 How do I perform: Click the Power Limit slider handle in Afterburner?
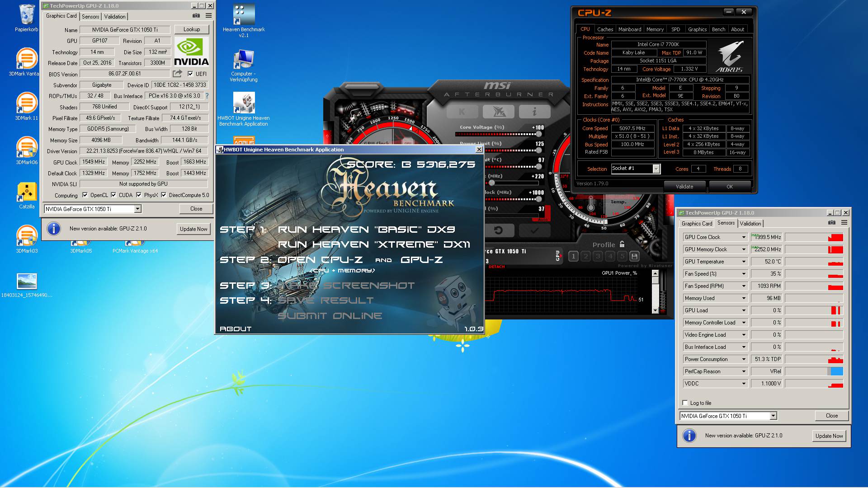coord(538,150)
